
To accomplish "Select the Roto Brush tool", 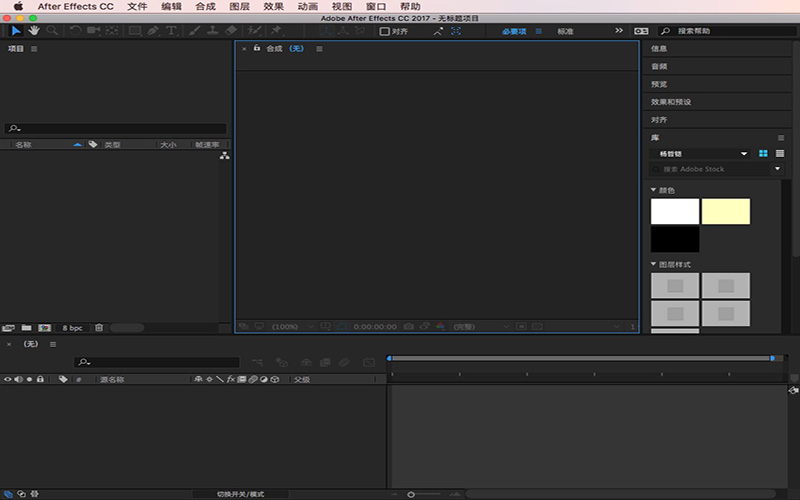I will pos(254,31).
